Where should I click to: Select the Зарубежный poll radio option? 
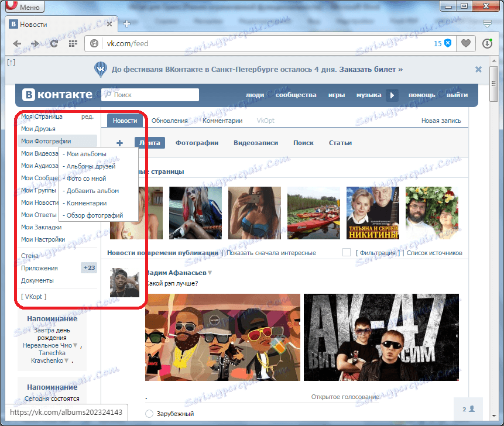149,414
